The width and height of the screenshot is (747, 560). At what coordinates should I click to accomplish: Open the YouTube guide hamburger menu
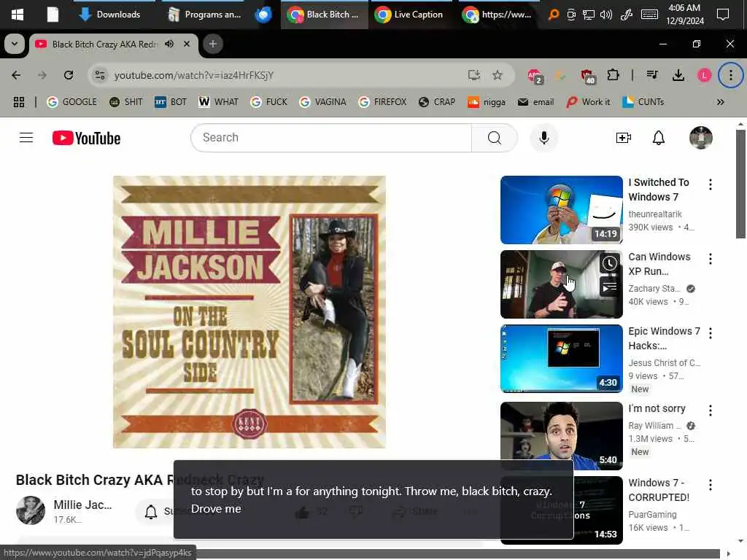(26, 138)
